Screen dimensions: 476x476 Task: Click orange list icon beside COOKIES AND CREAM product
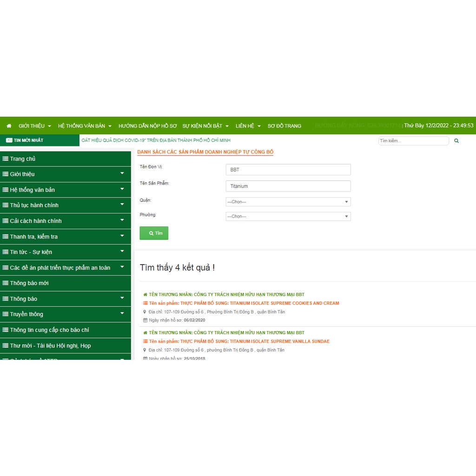point(145,303)
